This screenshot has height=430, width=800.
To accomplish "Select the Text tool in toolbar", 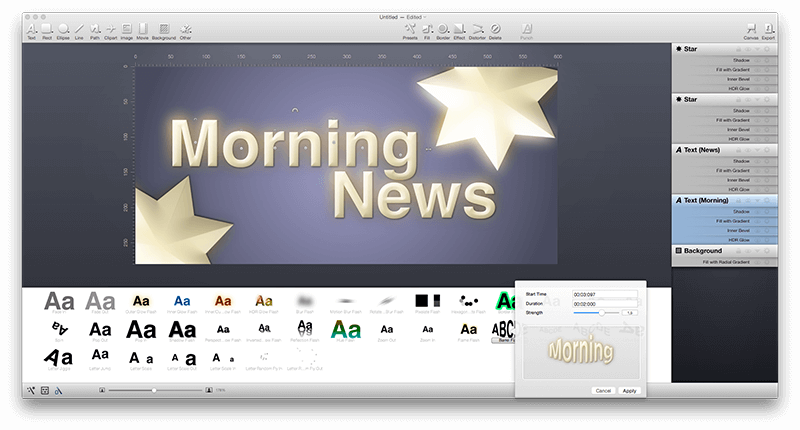I will pyautogui.click(x=32, y=31).
